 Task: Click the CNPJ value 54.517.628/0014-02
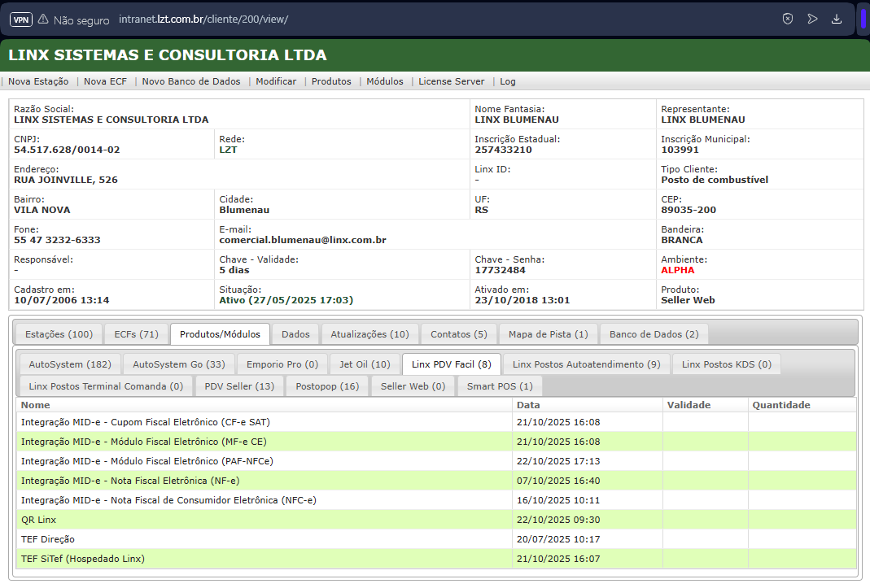[67, 150]
